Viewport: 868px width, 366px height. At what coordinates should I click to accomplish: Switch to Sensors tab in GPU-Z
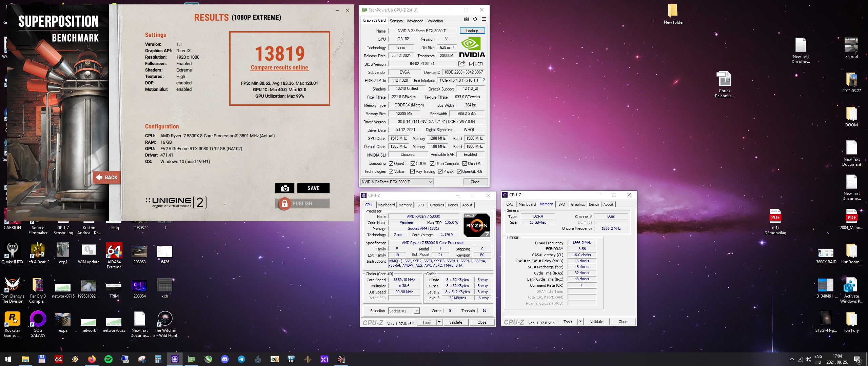point(396,21)
